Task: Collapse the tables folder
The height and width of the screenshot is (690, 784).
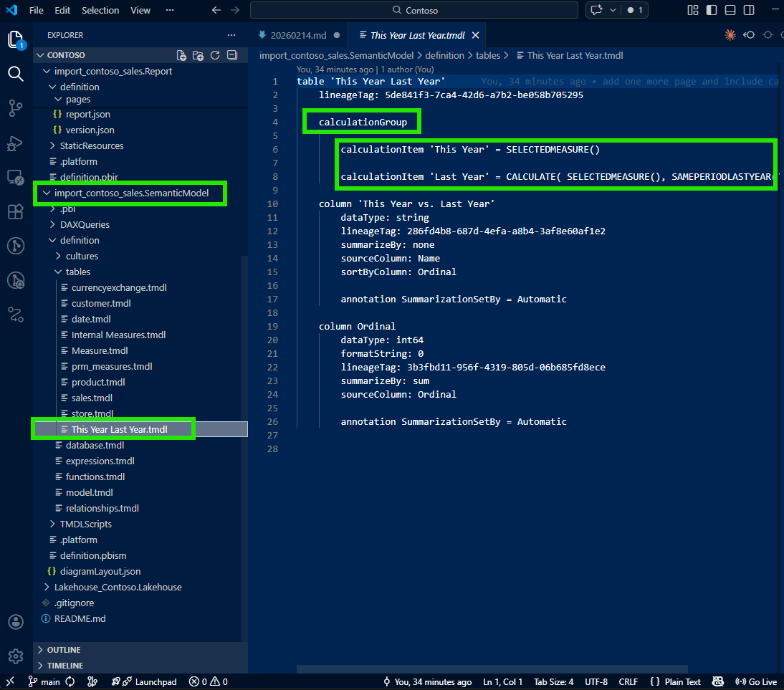Action: [78, 272]
